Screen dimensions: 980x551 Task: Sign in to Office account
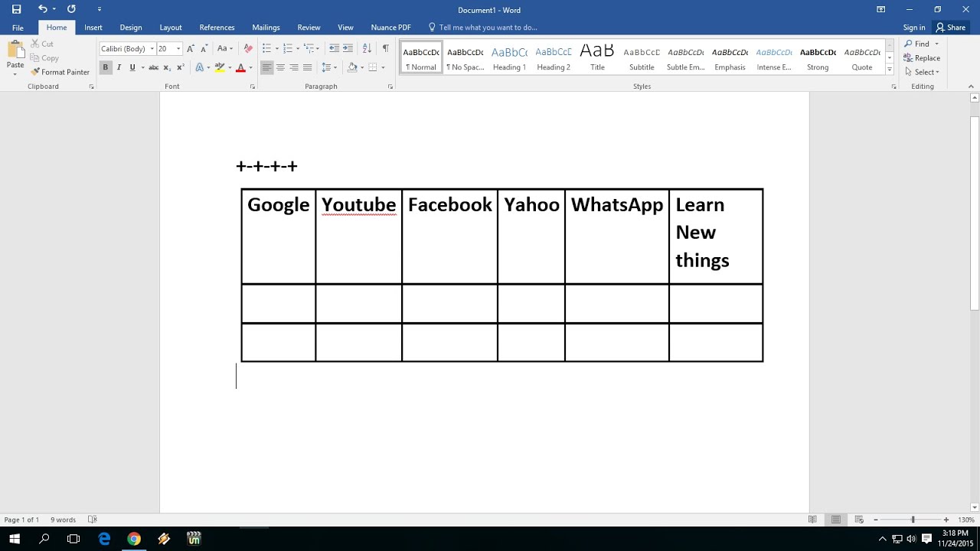click(x=914, y=28)
